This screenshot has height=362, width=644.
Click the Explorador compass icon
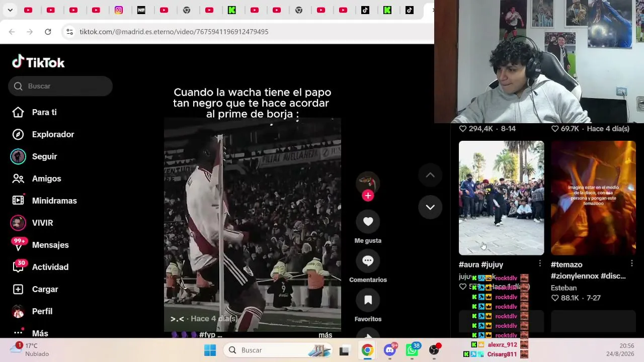[18, 134]
